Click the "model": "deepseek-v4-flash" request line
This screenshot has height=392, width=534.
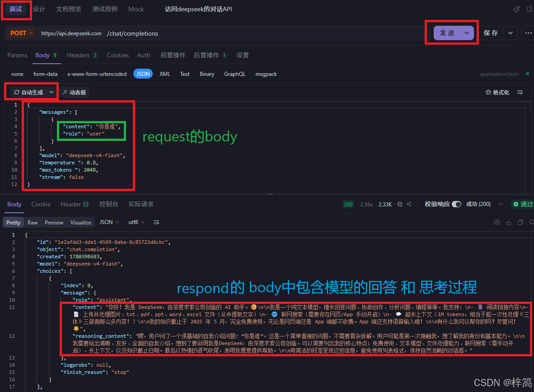(x=82, y=155)
